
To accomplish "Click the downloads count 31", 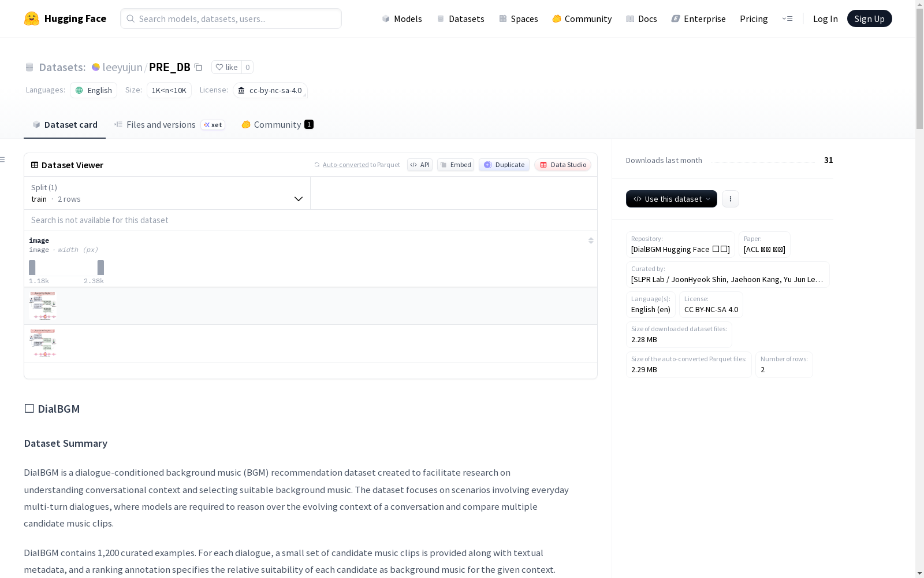I will tap(829, 160).
